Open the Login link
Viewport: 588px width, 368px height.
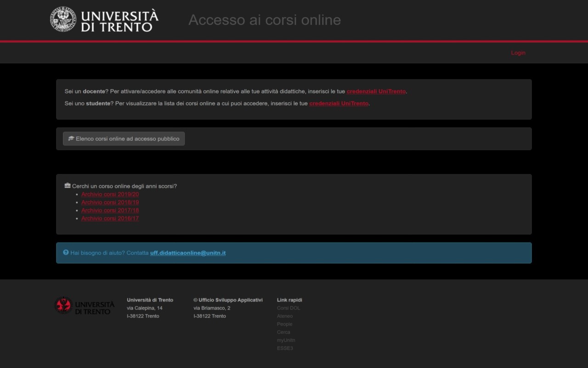[x=518, y=53]
